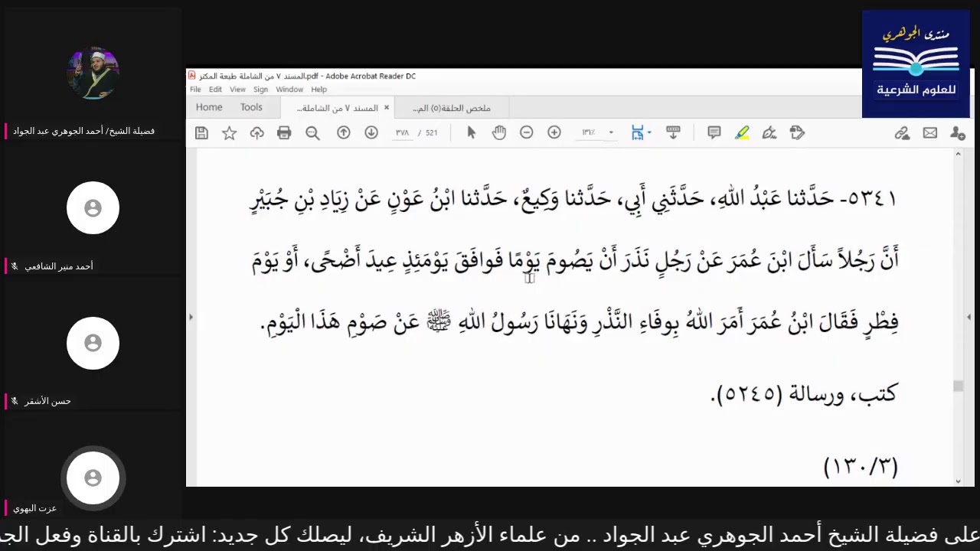Send file by email envelope icon
This screenshot has width=980, height=551.
coord(930,133)
